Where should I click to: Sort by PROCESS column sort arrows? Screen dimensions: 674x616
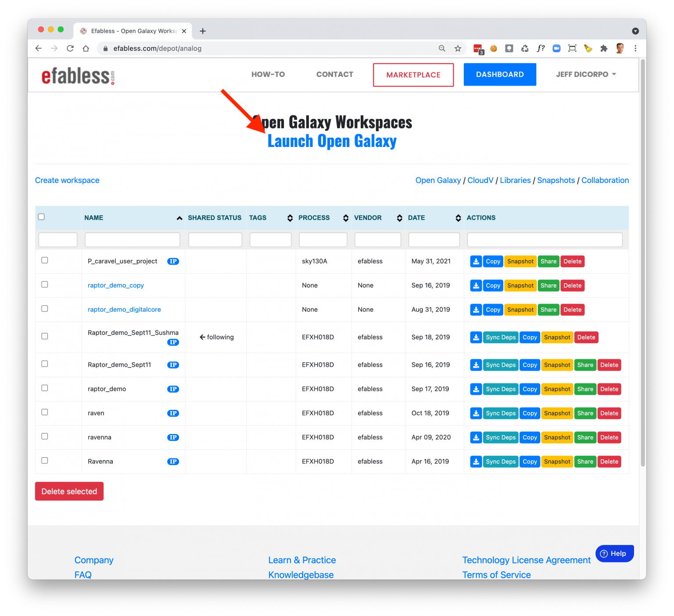click(346, 218)
